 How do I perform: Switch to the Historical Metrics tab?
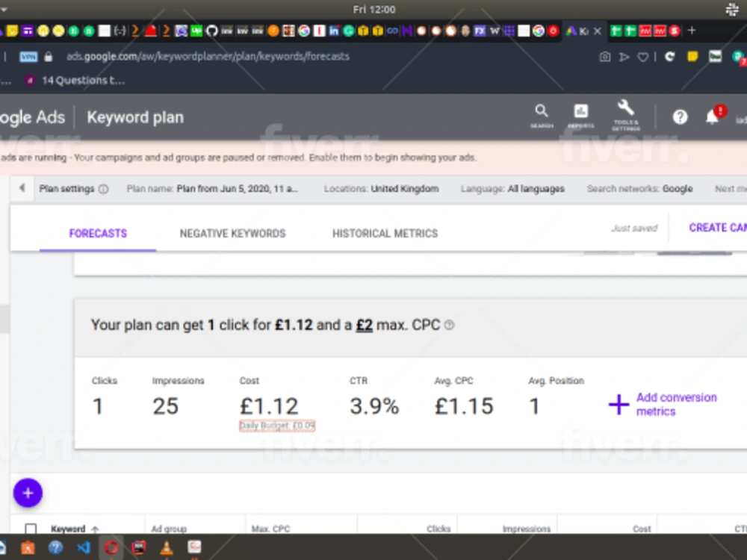(385, 233)
